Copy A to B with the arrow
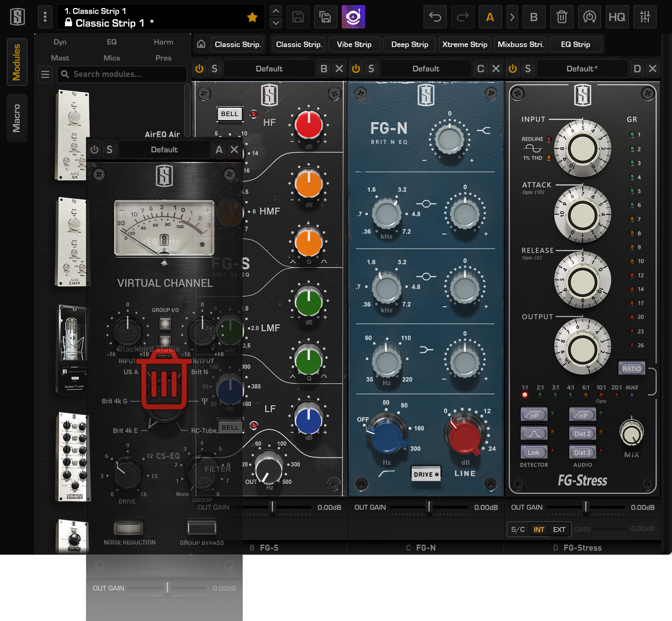This screenshot has width=672, height=621. [x=512, y=17]
